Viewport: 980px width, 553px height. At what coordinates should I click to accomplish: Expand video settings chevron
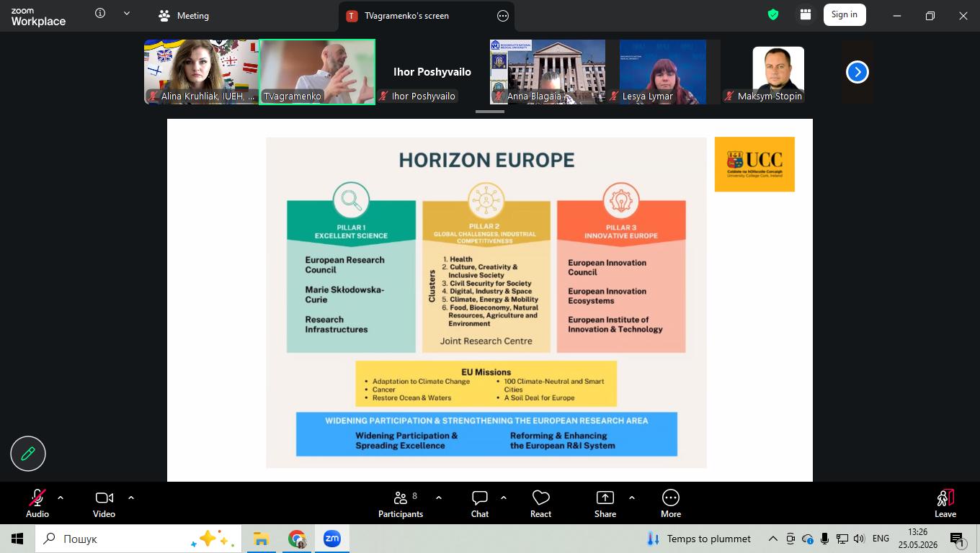click(131, 497)
